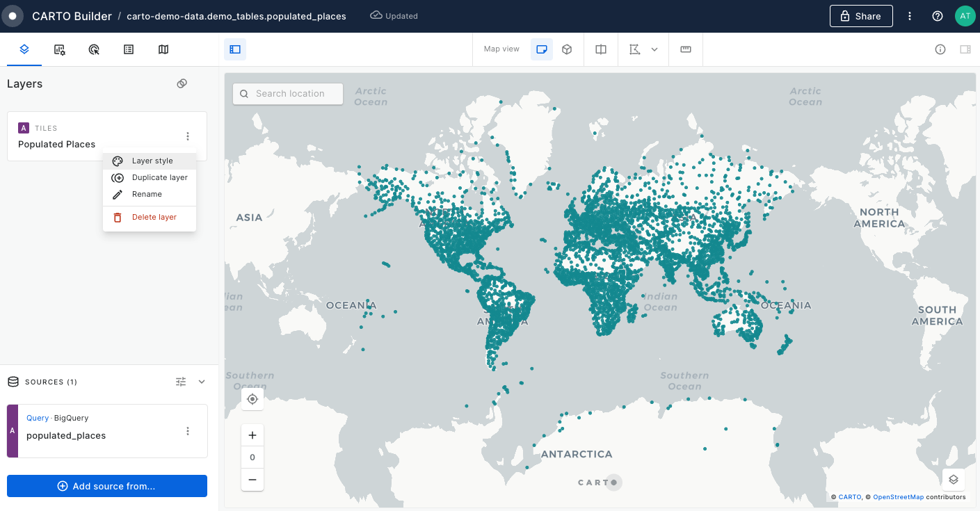Click the Search location input field
Image resolution: width=980 pixels, height=511 pixels.
click(288, 94)
